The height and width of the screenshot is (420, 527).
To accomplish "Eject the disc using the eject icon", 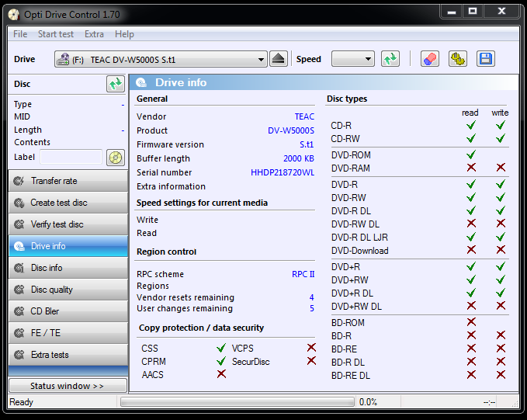I will 279,59.
